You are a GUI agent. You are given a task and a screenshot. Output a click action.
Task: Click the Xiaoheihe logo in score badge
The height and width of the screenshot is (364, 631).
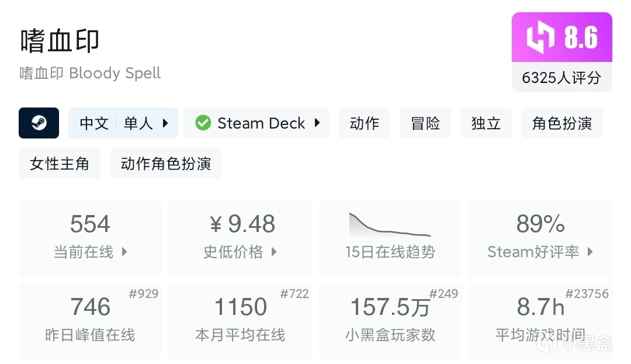click(540, 38)
